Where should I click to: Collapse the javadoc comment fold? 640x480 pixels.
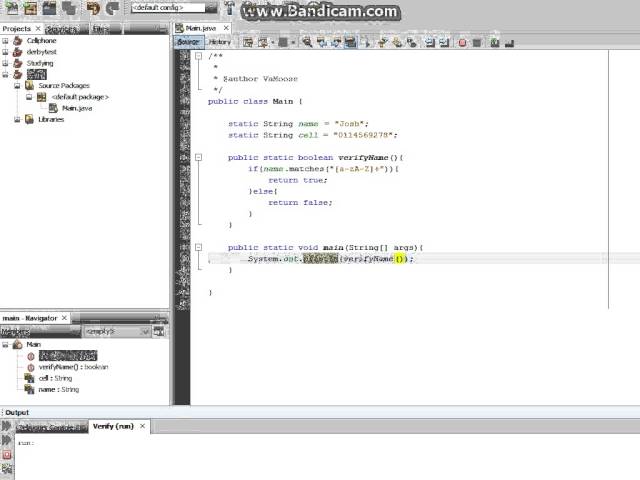pyautogui.click(x=198, y=56)
